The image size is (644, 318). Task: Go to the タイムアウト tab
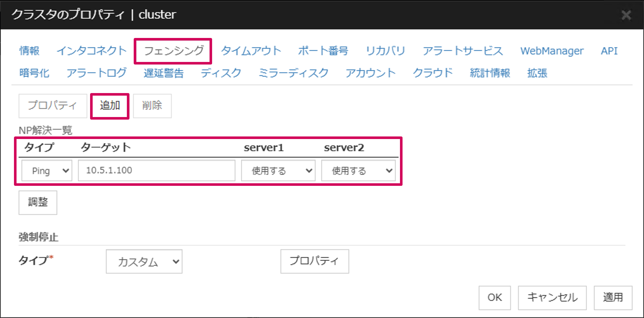251,51
